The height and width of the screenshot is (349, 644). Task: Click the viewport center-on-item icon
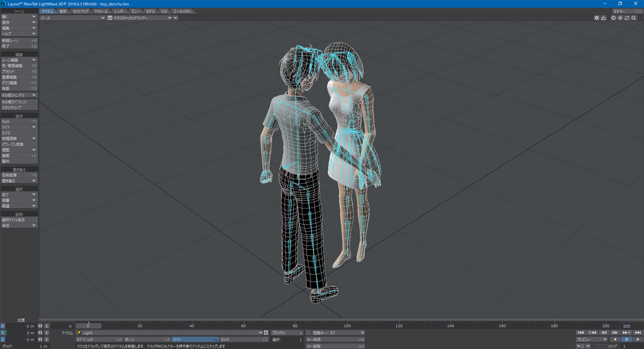[613, 18]
